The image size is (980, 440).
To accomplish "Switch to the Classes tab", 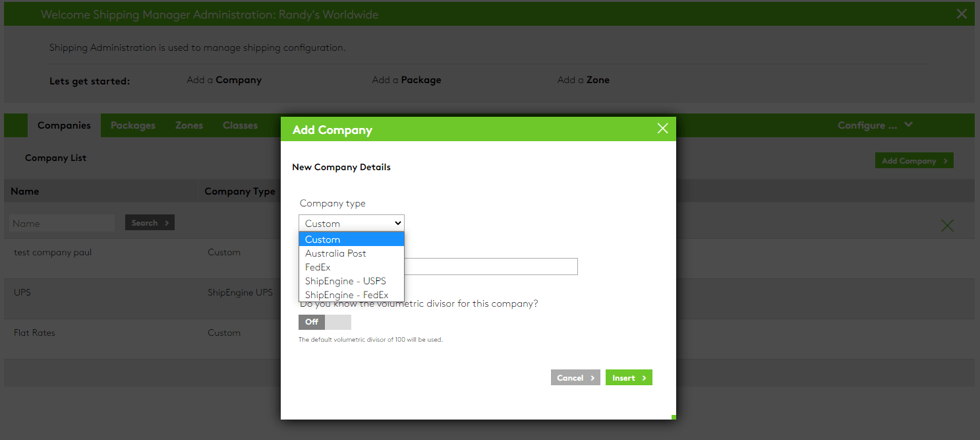I will click(240, 125).
